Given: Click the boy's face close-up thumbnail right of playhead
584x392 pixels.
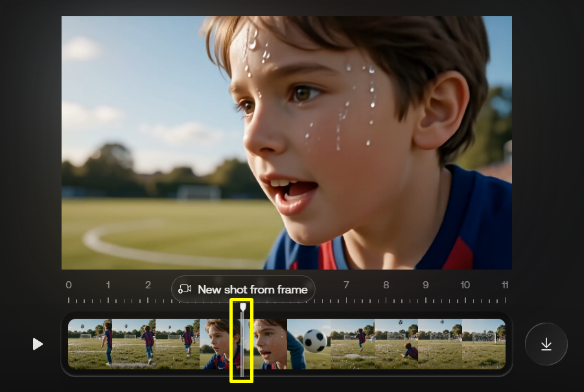Looking at the screenshot, I should (269, 344).
